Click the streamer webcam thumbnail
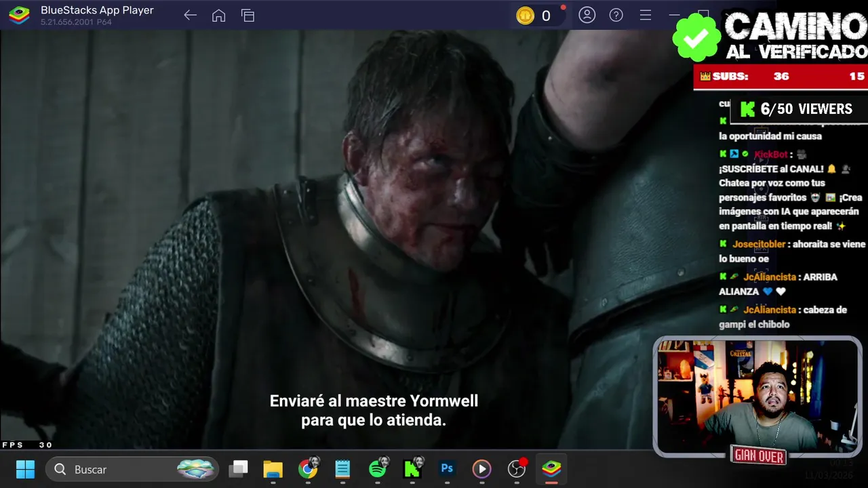Viewport: 868px width, 488px height. click(x=757, y=398)
